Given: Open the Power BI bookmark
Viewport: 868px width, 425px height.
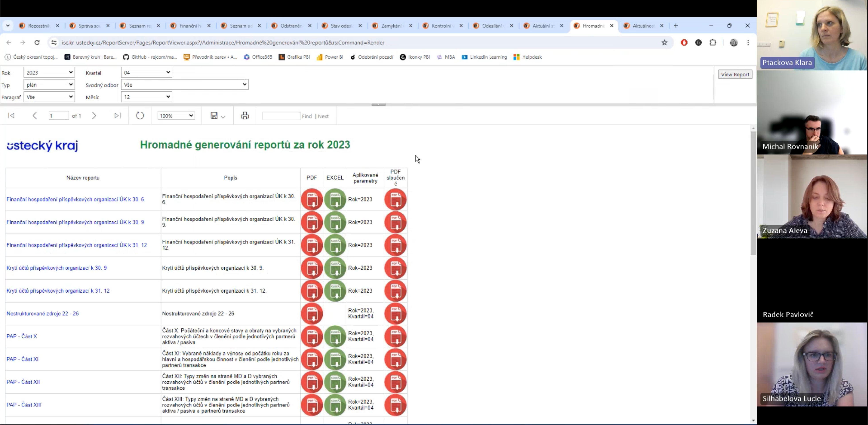Looking at the screenshot, I should pyautogui.click(x=330, y=57).
